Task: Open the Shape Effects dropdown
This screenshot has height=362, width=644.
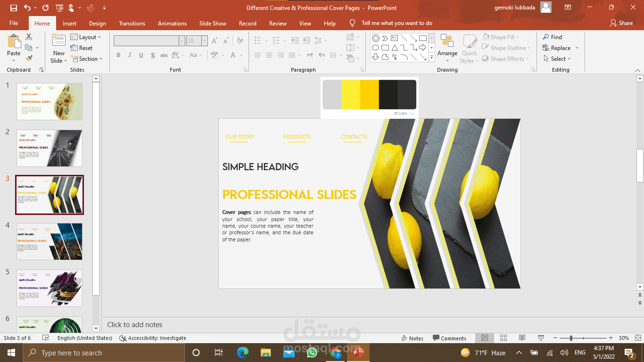Action: (x=505, y=59)
